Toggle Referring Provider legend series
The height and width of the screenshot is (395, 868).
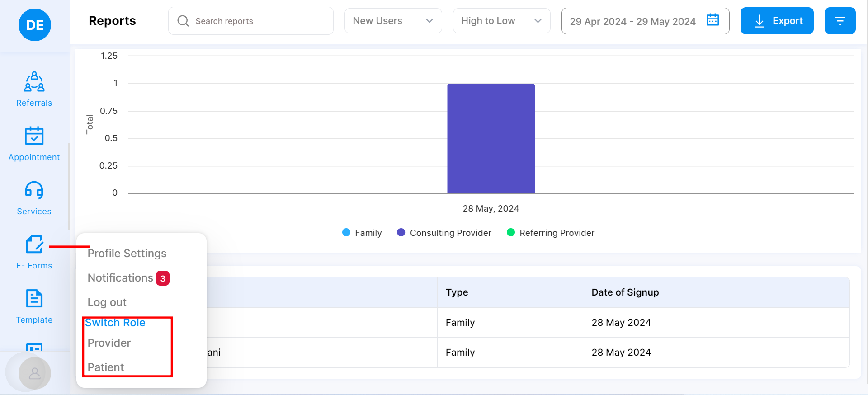tap(551, 233)
